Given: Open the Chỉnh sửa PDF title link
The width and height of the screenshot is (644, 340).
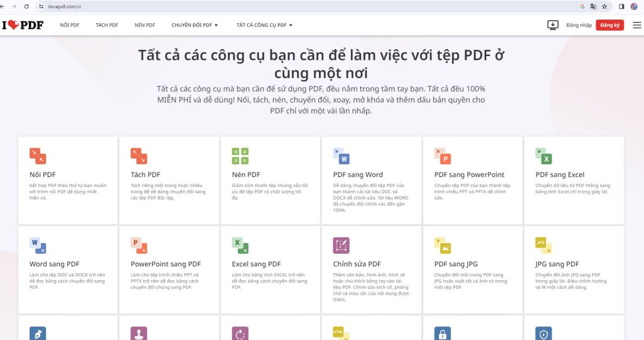Looking at the screenshot, I should click(357, 264).
